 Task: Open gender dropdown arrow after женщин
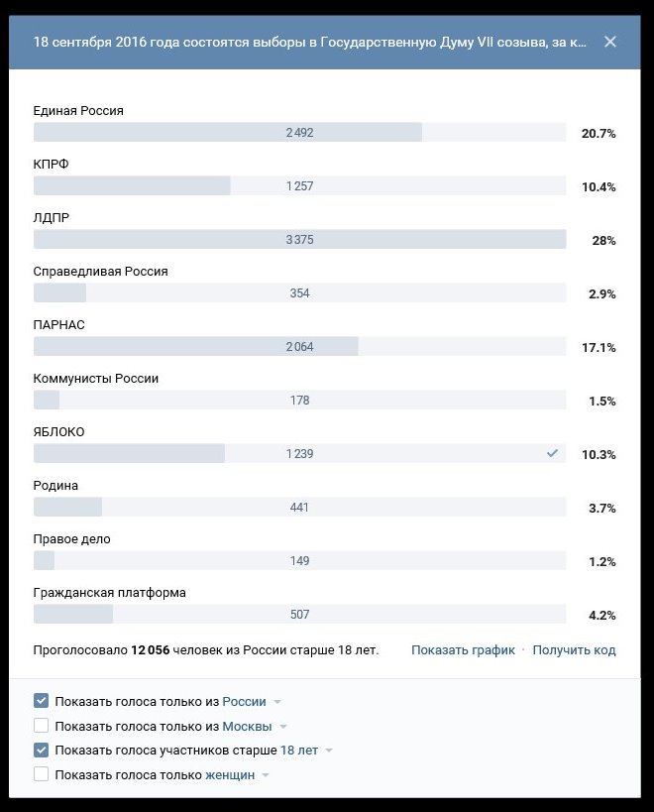pos(266,775)
